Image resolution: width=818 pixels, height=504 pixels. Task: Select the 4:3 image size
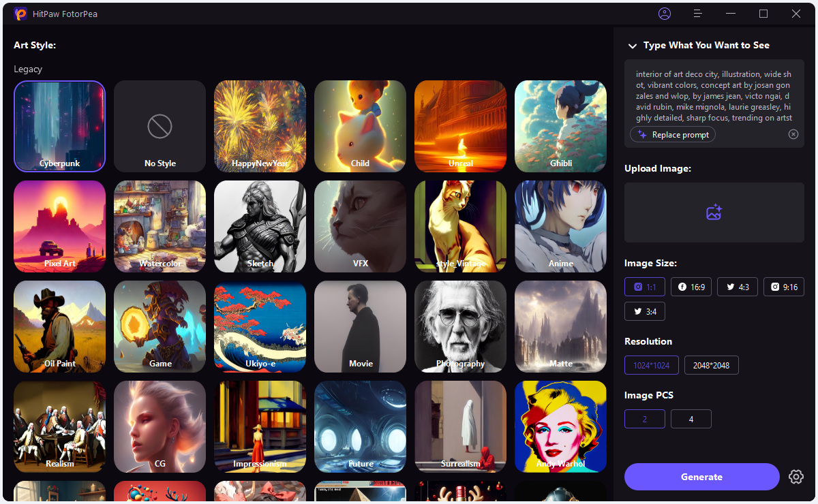click(738, 287)
